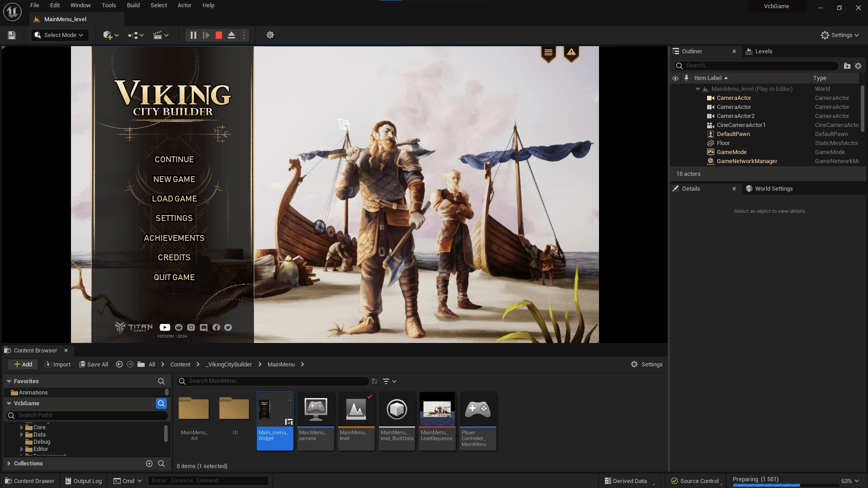Switch to the World Settings tab
The image size is (868, 488).
tap(769, 189)
